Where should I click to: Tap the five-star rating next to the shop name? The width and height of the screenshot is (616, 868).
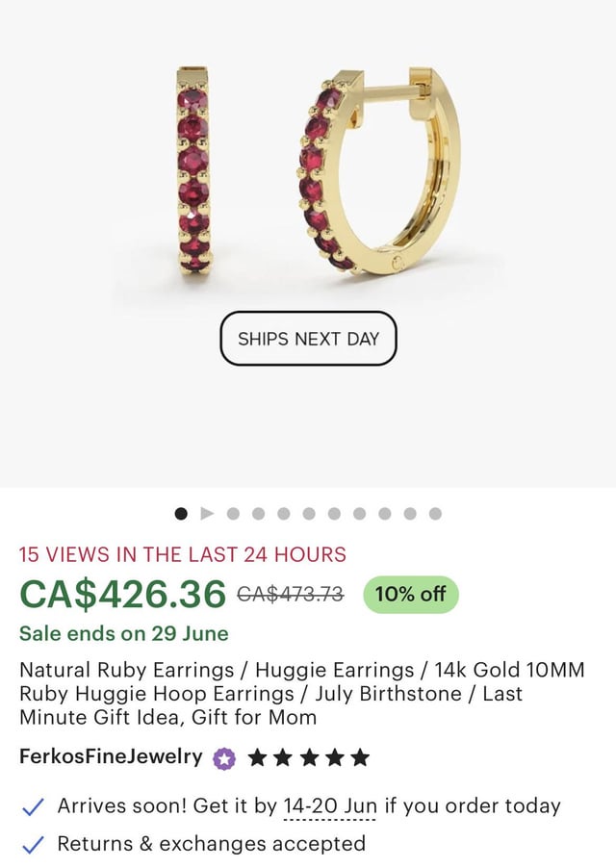(308, 757)
